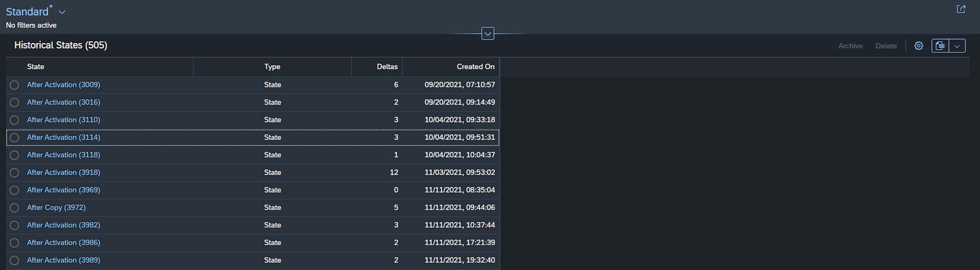The image size is (980, 270).
Task: Open After Activation (3016) link
Action: click(x=64, y=102)
